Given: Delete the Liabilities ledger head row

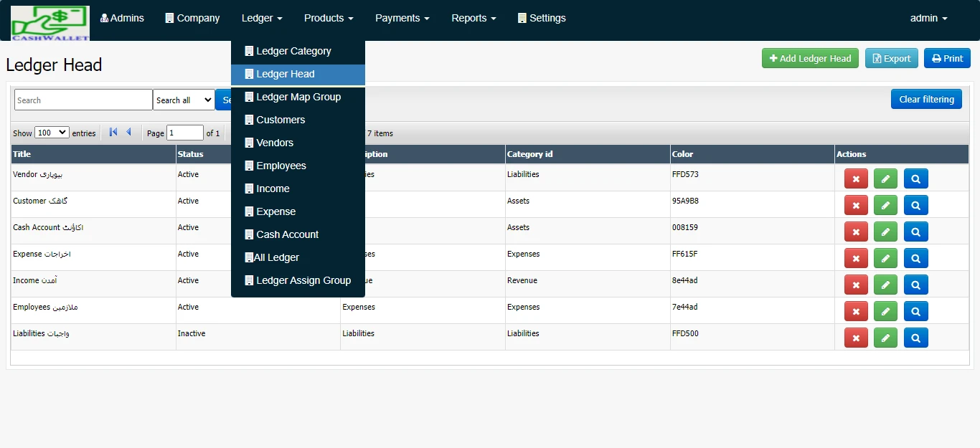Looking at the screenshot, I should 856,338.
